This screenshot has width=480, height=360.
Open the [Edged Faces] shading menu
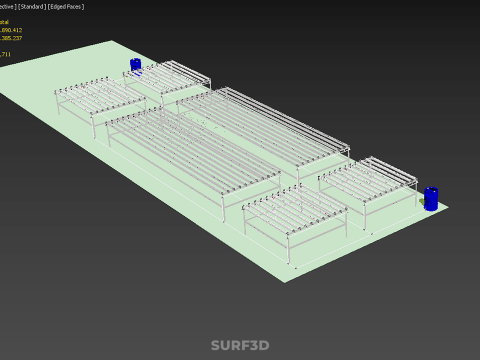(66, 7)
